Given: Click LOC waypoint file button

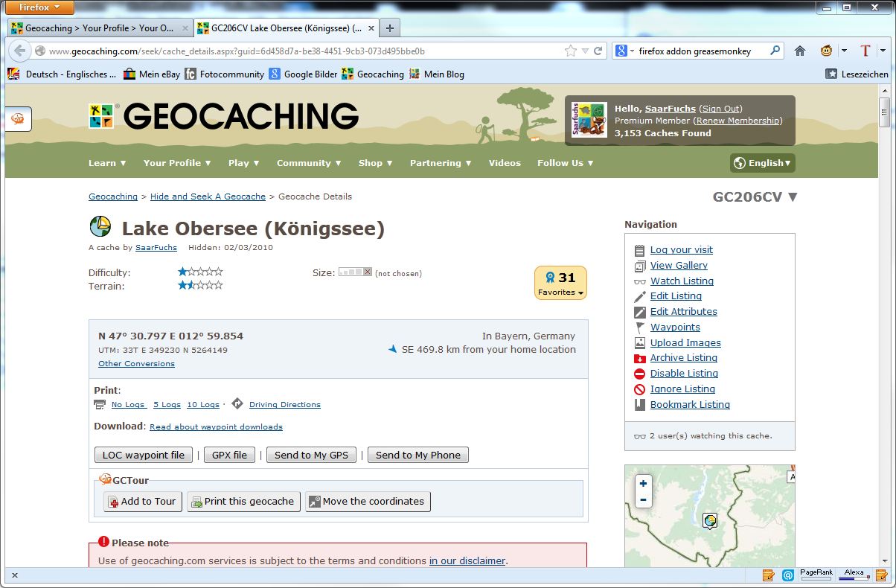Looking at the screenshot, I should 144,456.
